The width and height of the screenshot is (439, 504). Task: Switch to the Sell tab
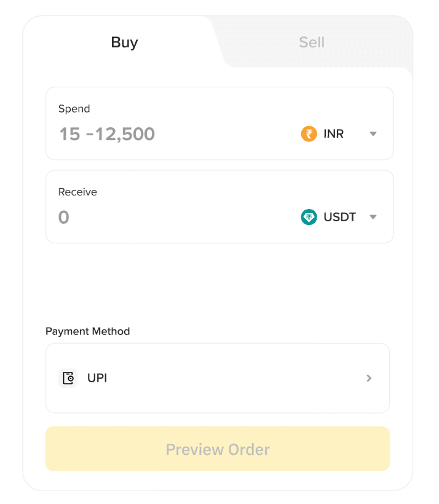(x=311, y=42)
